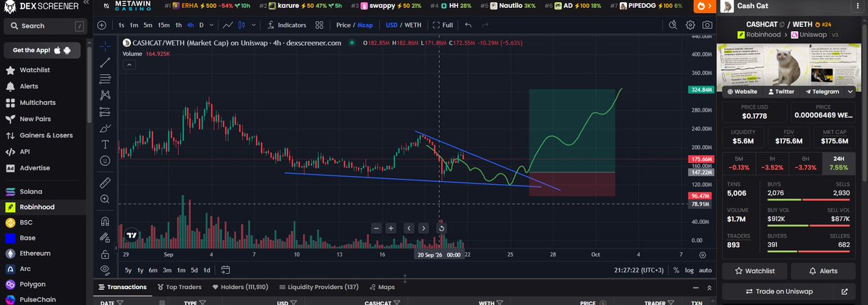Select the trend line drawing tool
This screenshot has height=305, width=868.
[x=106, y=62]
